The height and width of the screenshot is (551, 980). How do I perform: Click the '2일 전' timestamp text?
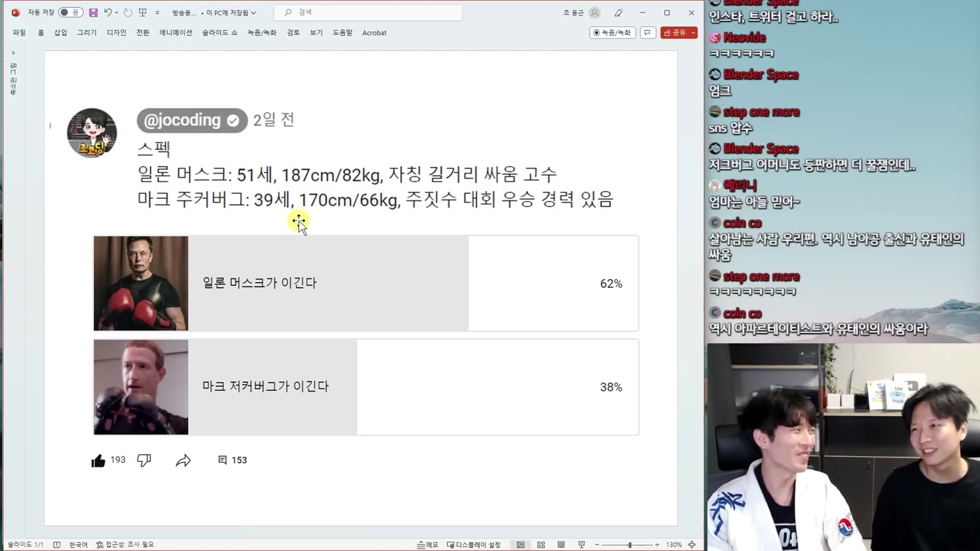point(273,120)
